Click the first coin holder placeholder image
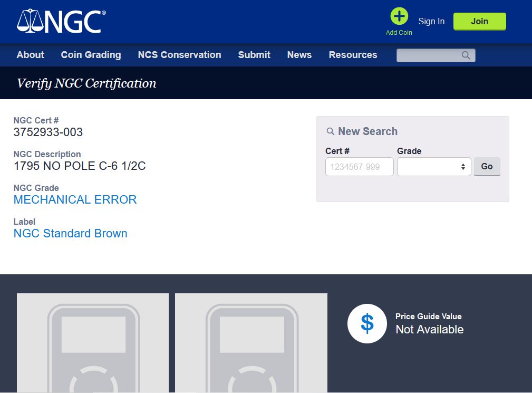The image size is (532, 393). (93, 343)
